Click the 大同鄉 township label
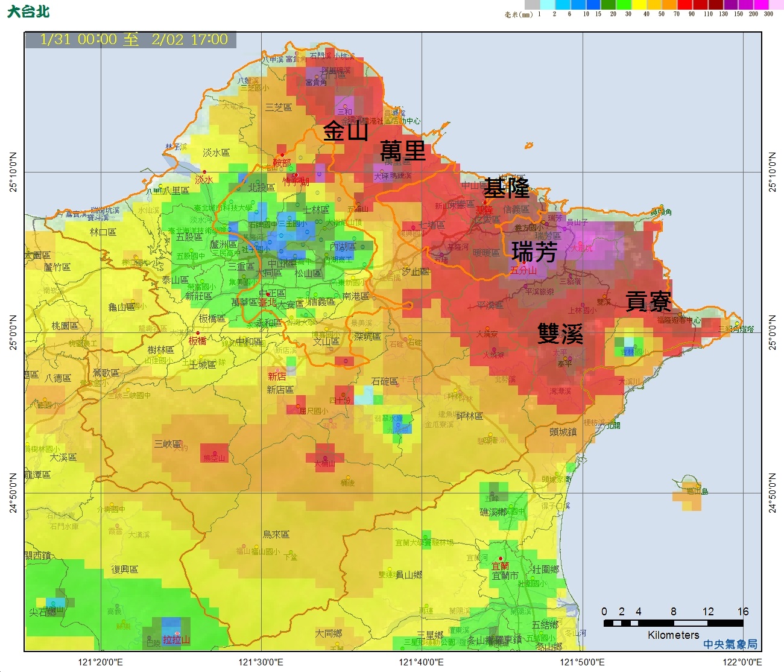 (x=328, y=633)
